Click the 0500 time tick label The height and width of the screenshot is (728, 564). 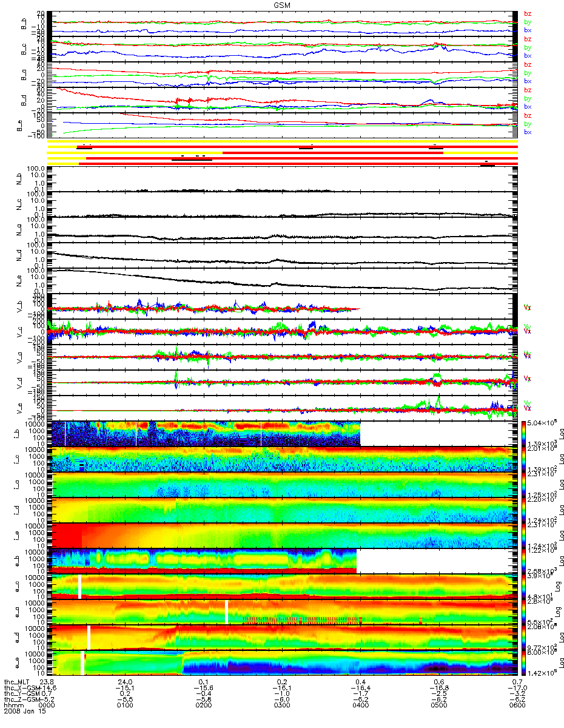(438, 706)
